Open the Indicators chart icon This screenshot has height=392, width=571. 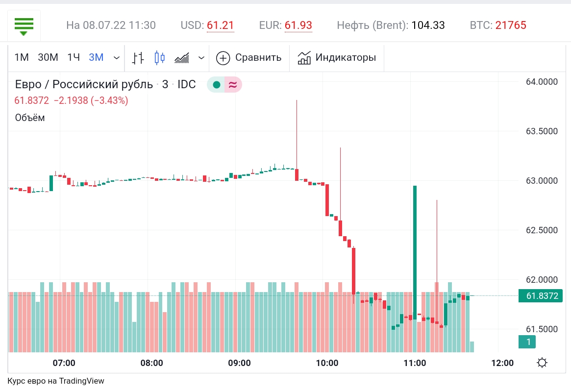(304, 58)
